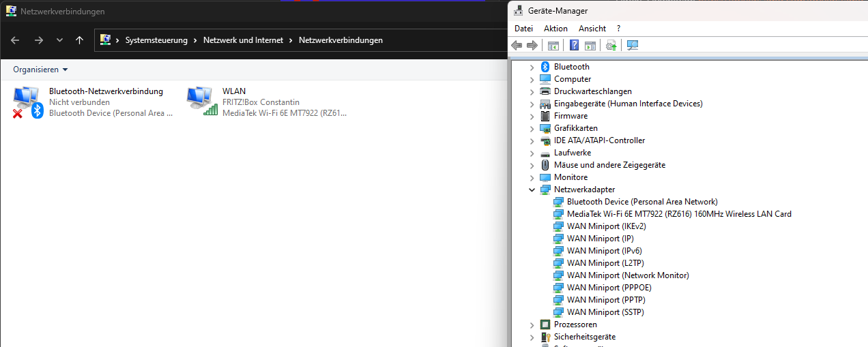Screen dimensions: 868x347
Task: Expand the Monitore node
Action: coord(532,177)
